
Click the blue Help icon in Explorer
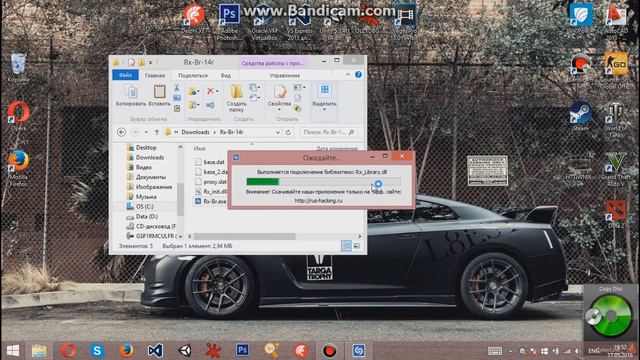pos(358,75)
